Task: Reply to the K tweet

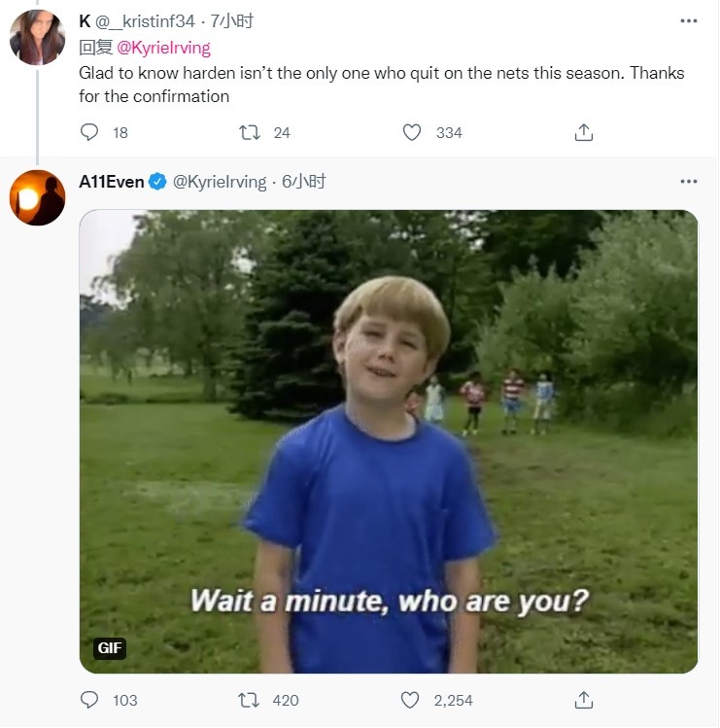Action: [x=90, y=132]
